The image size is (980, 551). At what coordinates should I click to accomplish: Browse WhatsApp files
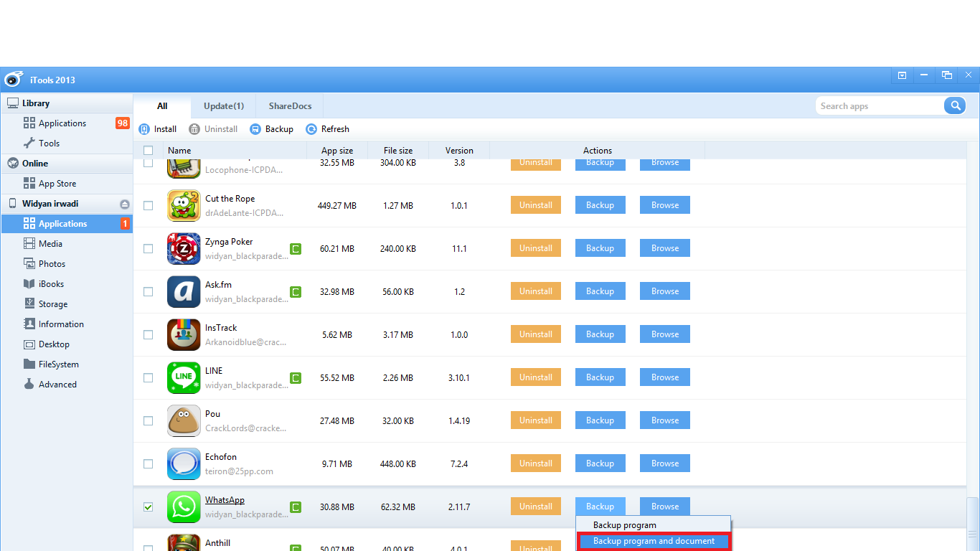pos(665,507)
